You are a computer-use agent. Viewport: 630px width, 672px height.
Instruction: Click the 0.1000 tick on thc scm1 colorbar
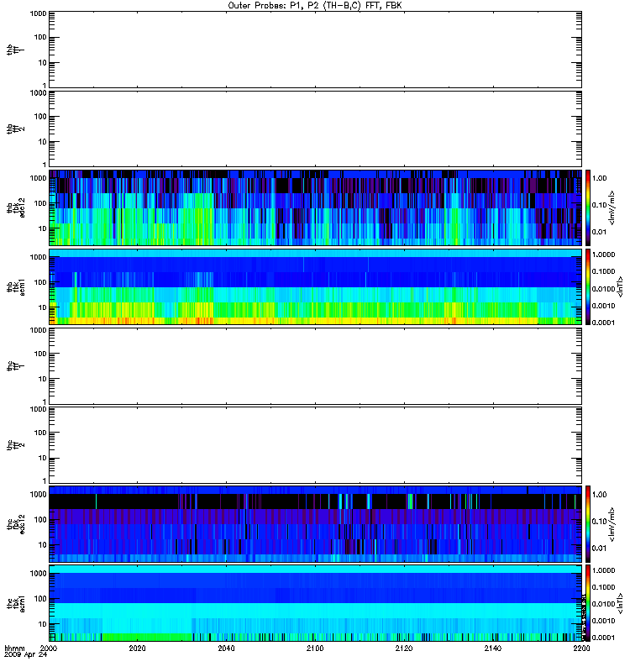603,587
